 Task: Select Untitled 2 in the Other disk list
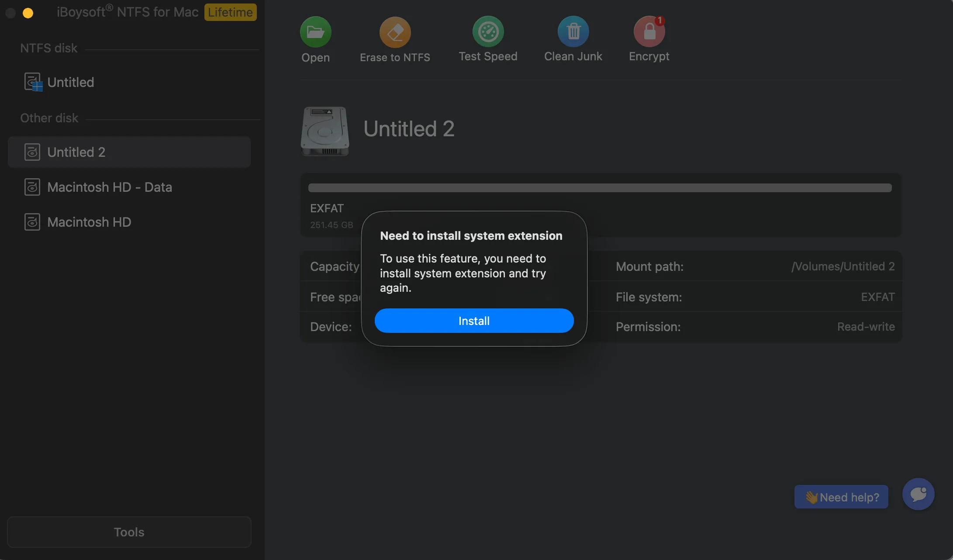coord(129,152)
